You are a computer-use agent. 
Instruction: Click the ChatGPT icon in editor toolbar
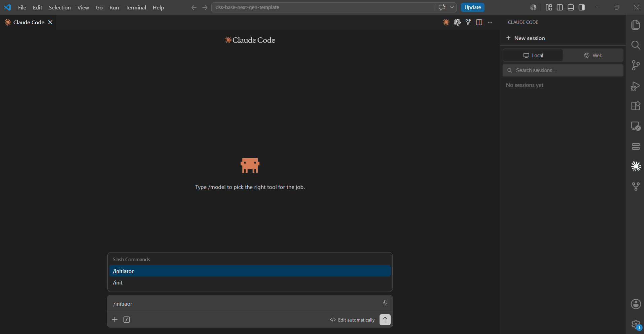457,22
